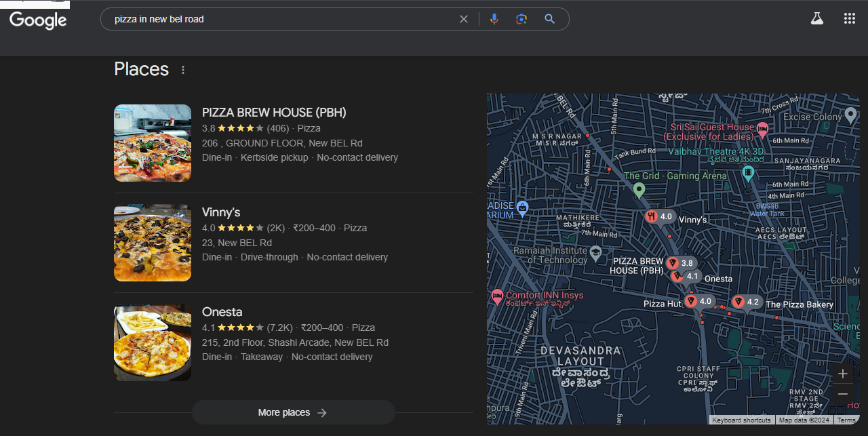Click 'Dine-in · Kerbside pickup' service line
The height and width of the screenshot is (436, 868).
pyautogui.click(x=300, y=157)
